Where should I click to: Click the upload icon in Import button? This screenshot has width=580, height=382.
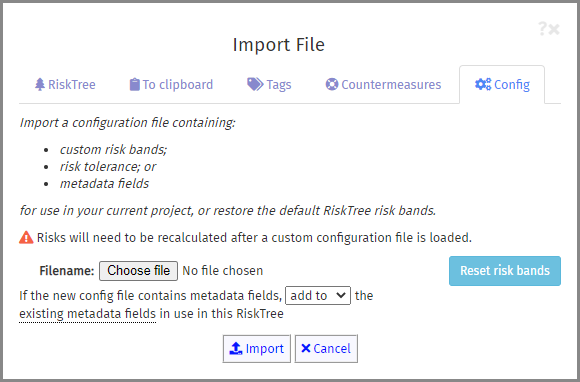pos(236,348)
